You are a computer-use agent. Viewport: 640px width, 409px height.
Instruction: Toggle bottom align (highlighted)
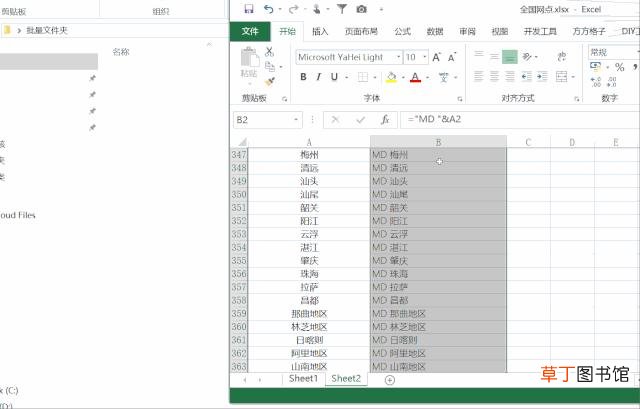coord(510,57)
